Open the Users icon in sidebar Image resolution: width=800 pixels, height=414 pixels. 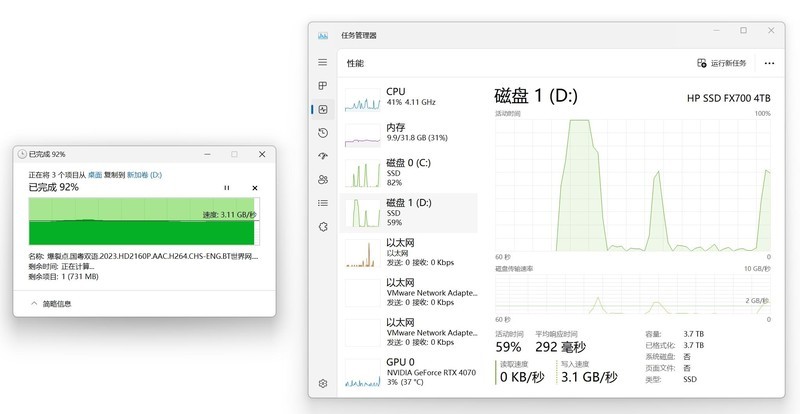point(322,180)
